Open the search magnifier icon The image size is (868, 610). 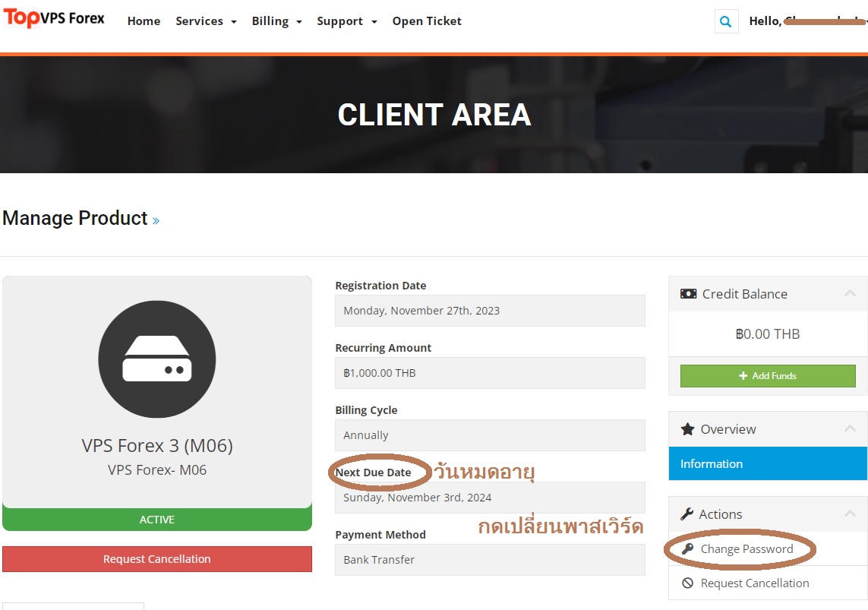pos(726,21)
